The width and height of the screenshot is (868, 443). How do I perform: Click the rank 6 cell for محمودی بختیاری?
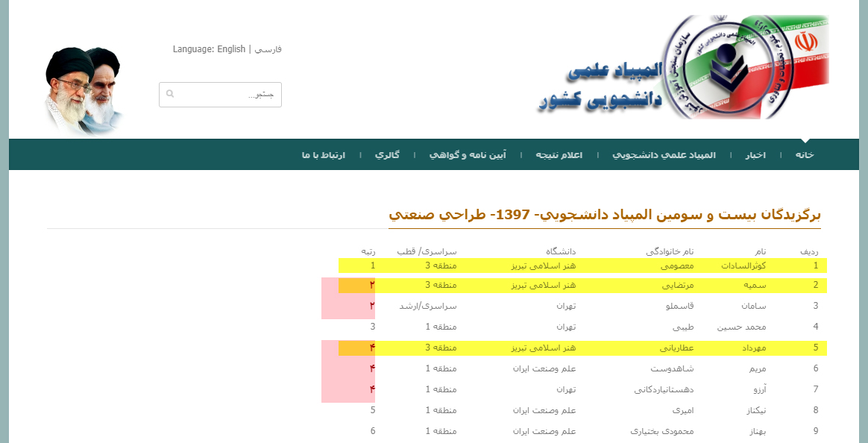(373, 432)
